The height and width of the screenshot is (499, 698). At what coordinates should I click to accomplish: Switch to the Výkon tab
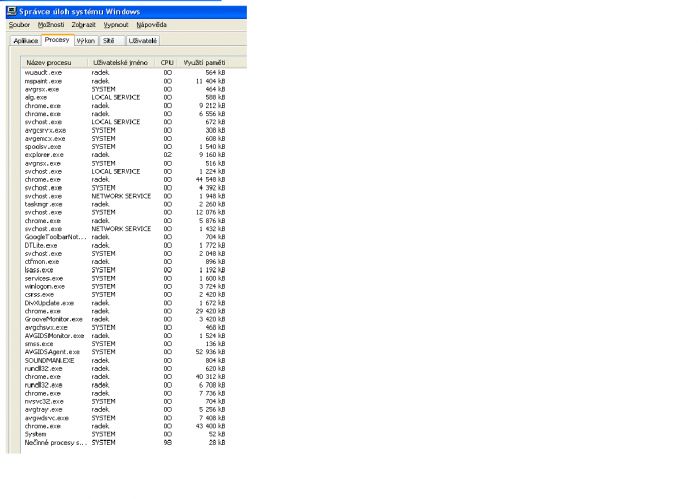(85, 41)
